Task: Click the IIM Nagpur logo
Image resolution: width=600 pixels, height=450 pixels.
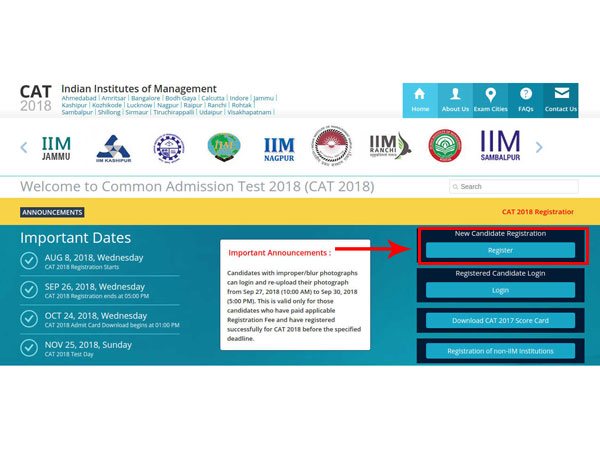Action: coord(279,149)
